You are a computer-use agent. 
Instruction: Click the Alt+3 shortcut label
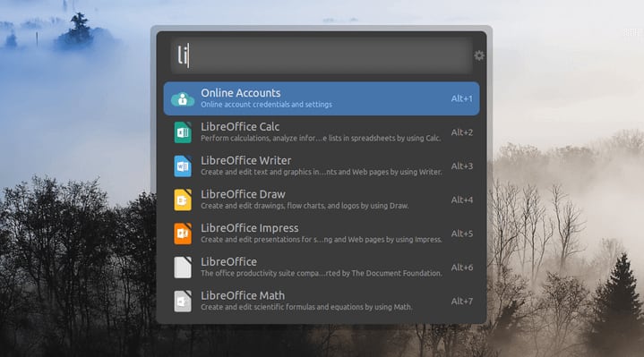[x=462, y=166]
